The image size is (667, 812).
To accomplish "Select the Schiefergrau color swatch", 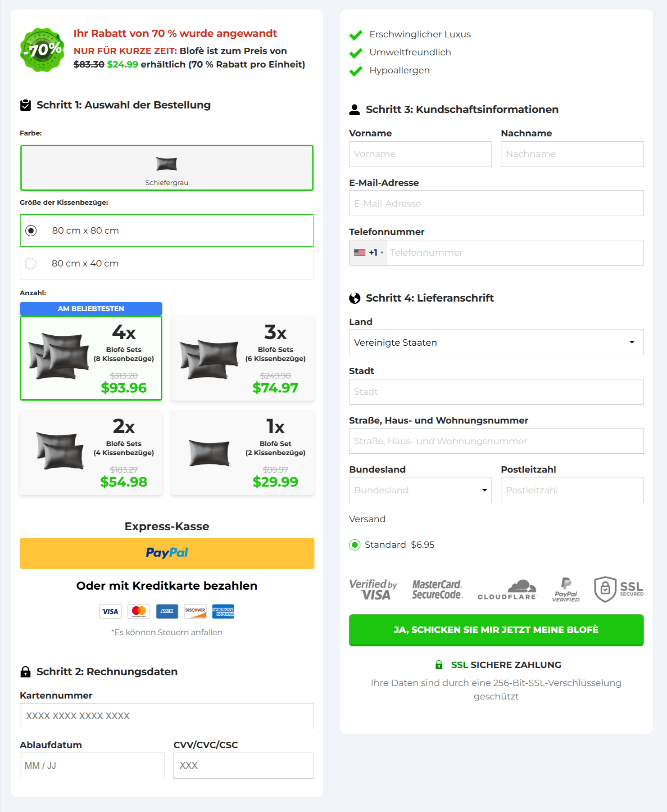I will click(167, 168).
